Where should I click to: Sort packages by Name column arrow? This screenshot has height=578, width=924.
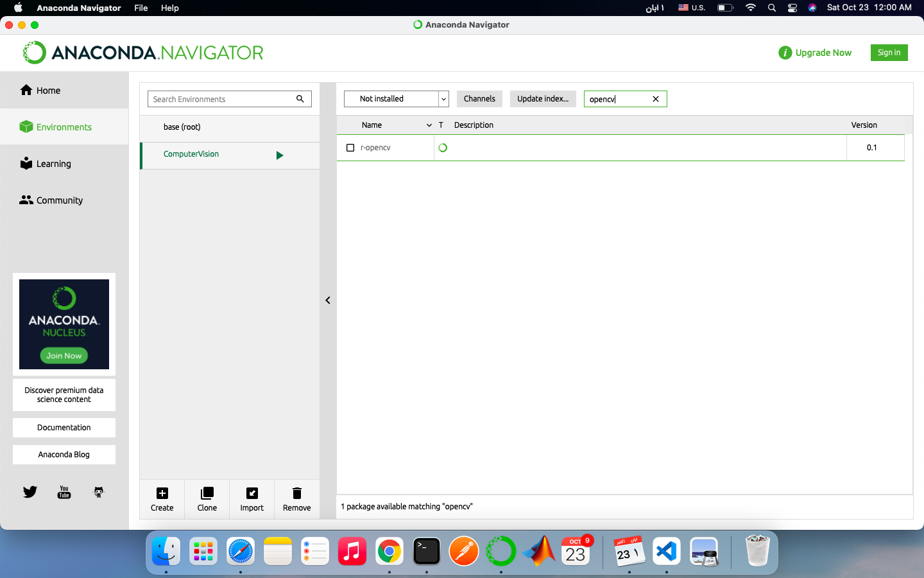pyautogui.click(x=429, y=125)
